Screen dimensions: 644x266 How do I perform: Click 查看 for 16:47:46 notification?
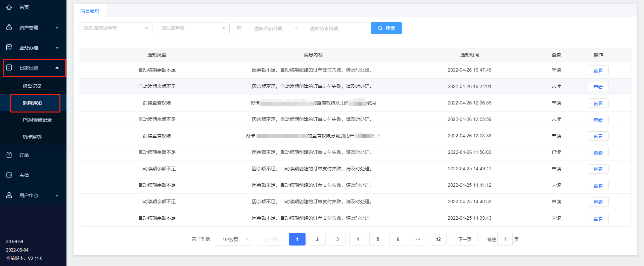[598, 70]
